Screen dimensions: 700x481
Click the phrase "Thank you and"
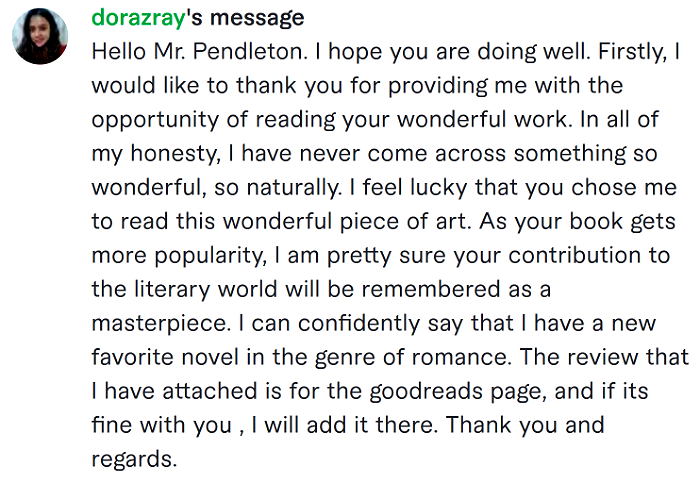point(525,425)
